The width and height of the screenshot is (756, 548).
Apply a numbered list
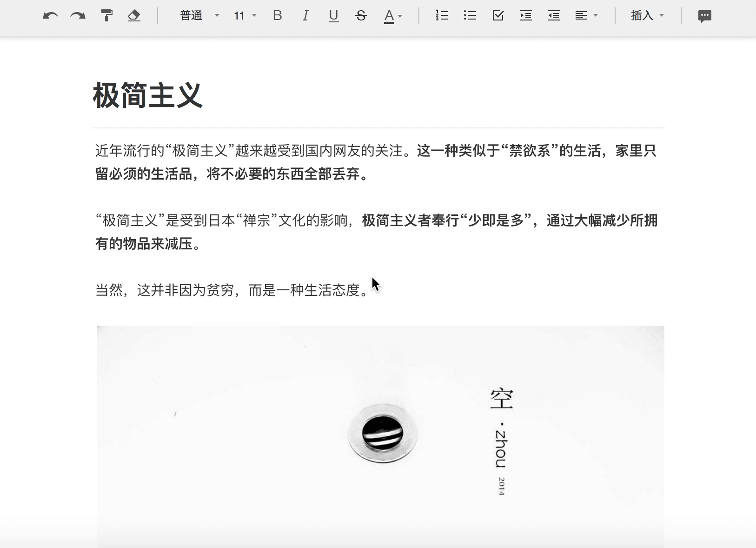tap(442, 15)
